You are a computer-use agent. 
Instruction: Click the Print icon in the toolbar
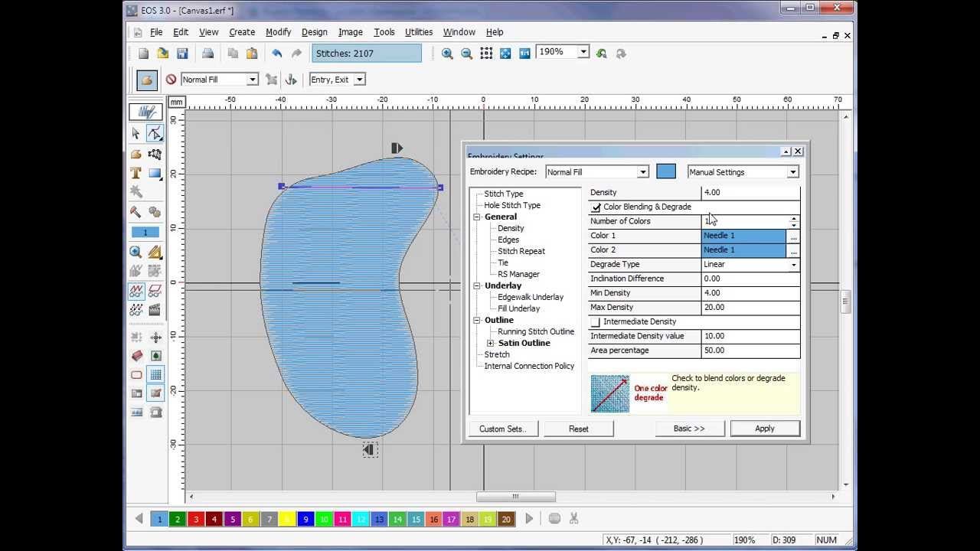click(x=207, y=54)
